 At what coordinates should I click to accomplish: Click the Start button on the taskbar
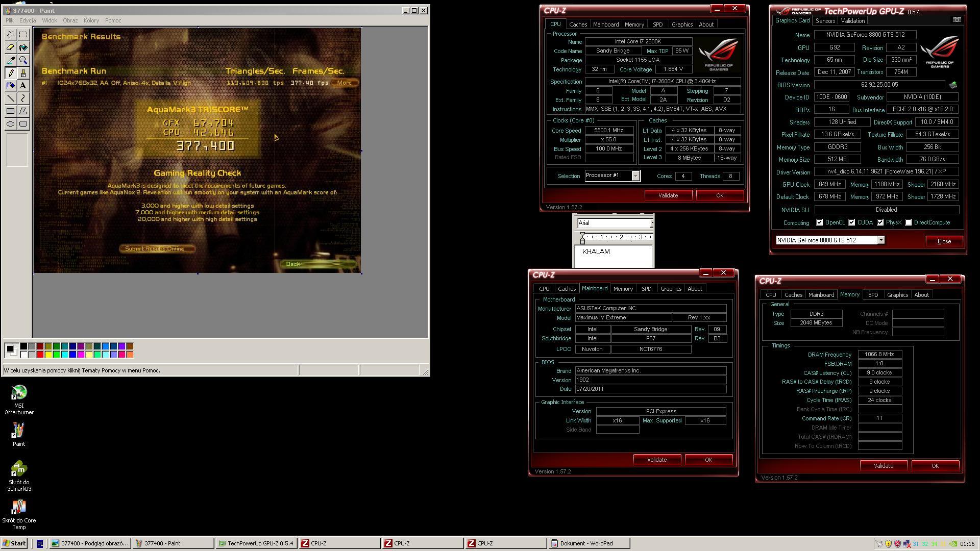coord(14,544)
